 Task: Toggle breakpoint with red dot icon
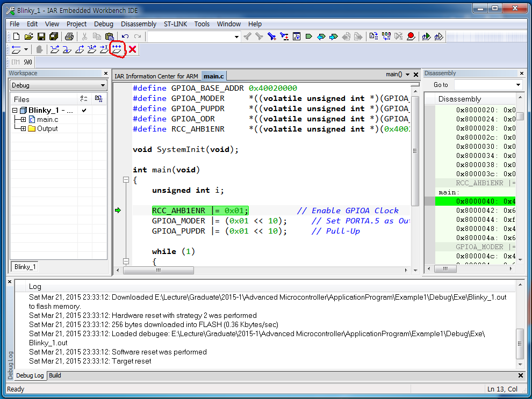411,37
